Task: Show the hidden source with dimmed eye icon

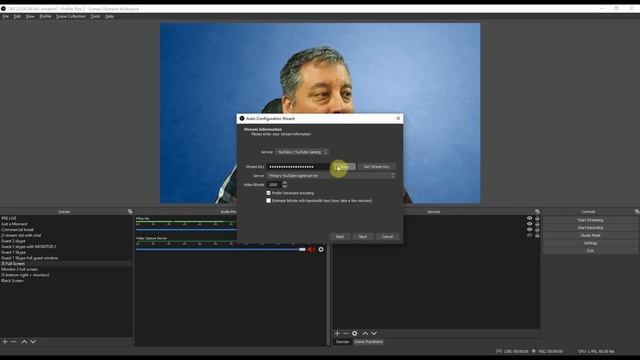Action: point(529,235)
